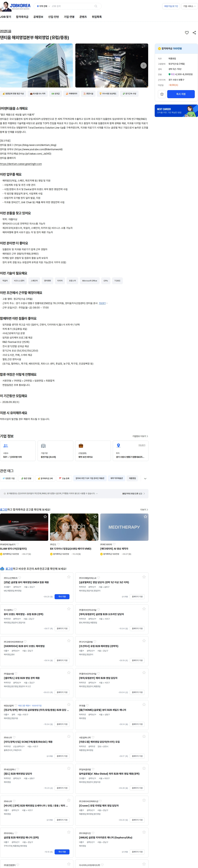
Task: Open the 지역 전체 region dropdown
Action: click(43, 6)
